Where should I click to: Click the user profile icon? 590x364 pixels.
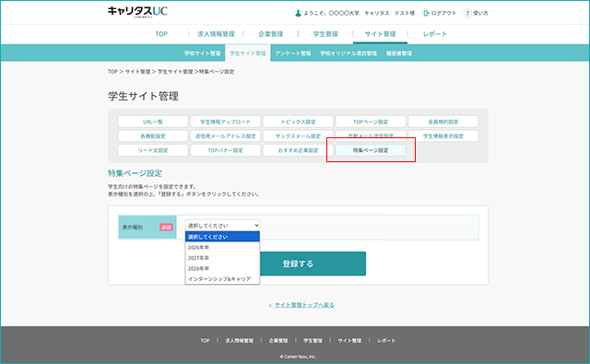298,13
